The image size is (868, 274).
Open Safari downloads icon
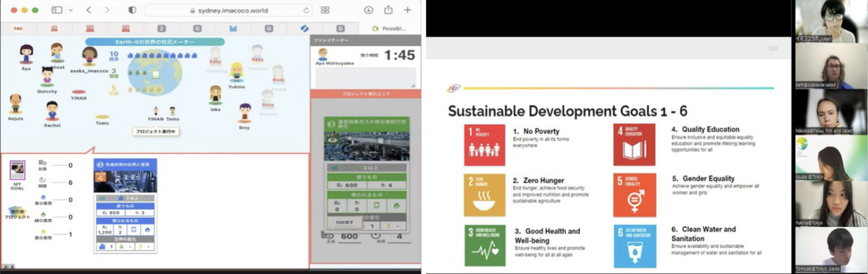pyautogui.click(x=368, y=10)
